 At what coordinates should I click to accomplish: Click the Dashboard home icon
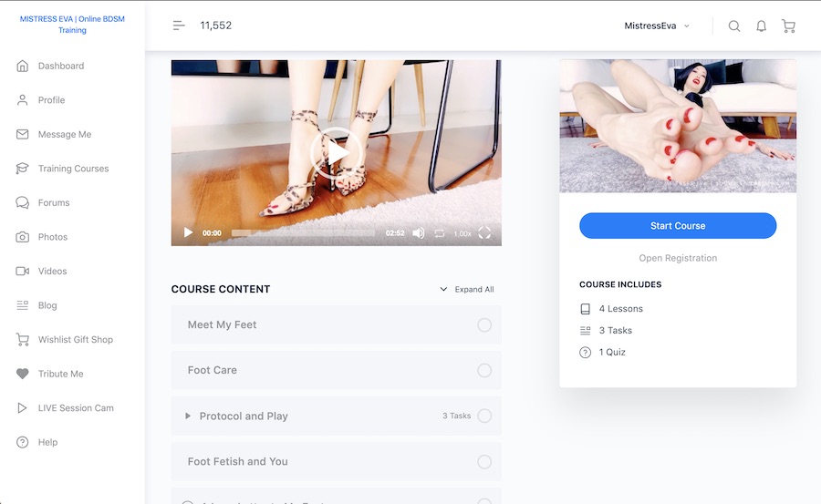[22, 66]
